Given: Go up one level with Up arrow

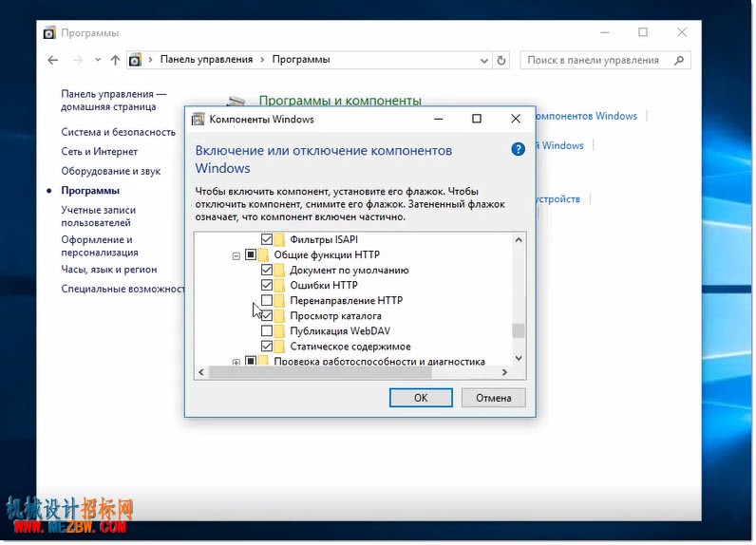Looking at the screenshot, I should [x=115, y=60].
